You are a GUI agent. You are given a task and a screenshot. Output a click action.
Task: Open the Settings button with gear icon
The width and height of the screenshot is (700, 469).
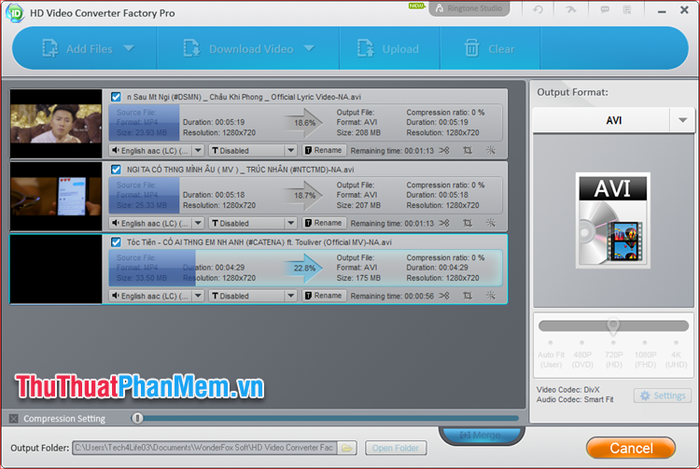[x=662, y=395]
